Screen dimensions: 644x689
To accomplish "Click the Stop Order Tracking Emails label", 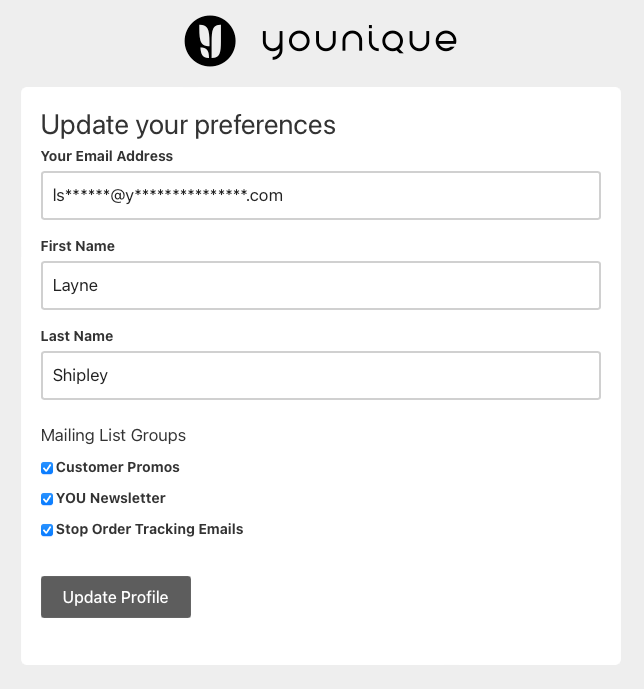I will point(150,529).
